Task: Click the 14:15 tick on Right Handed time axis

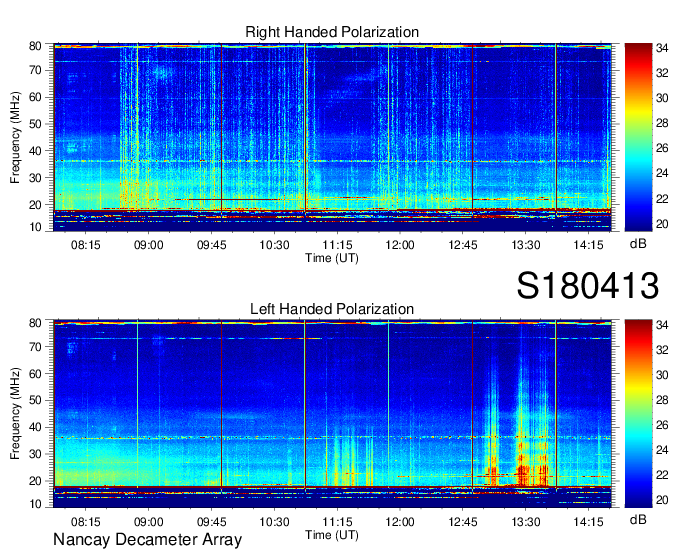Action: 588,245
